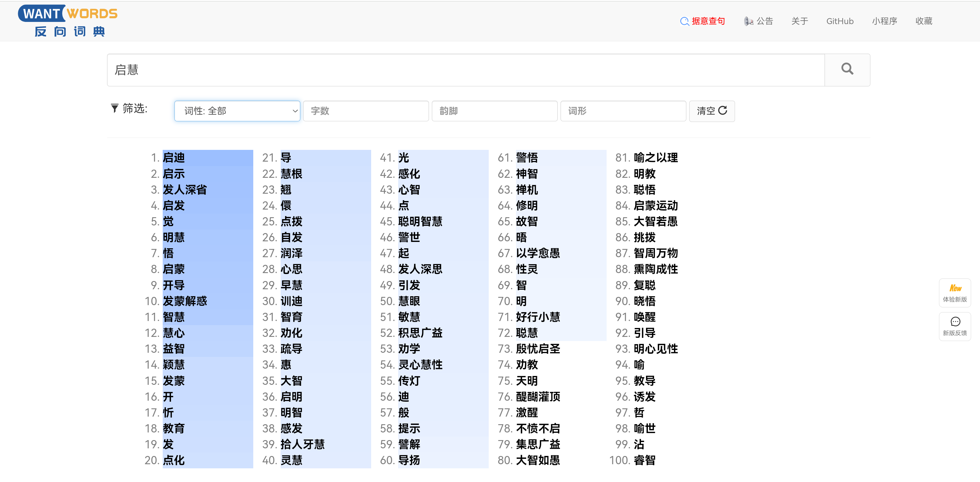Focus the 词形 word-form filter field

[623, 110]
